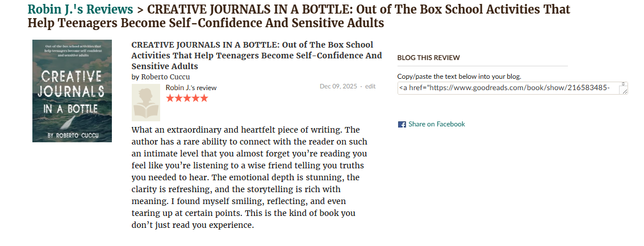The image size is (644, 246).
Task: Click the "Robin J.'s review" name link
Action: [191, 88]
